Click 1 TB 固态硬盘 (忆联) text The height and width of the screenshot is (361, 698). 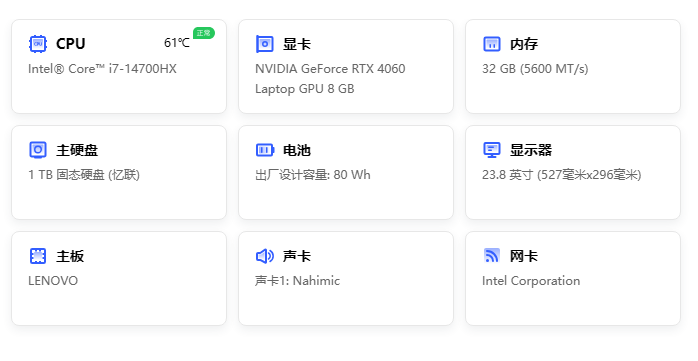pos(84,174)
